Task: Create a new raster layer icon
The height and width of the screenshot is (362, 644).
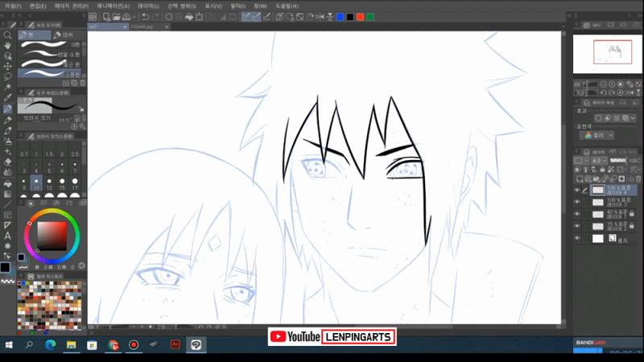Action: pos(580,179)
